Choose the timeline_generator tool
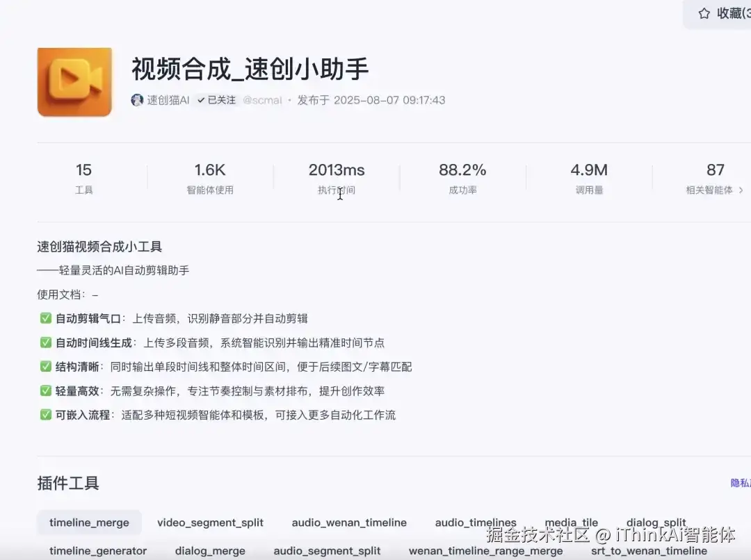751x560 pixels. (x=98, y=551)
